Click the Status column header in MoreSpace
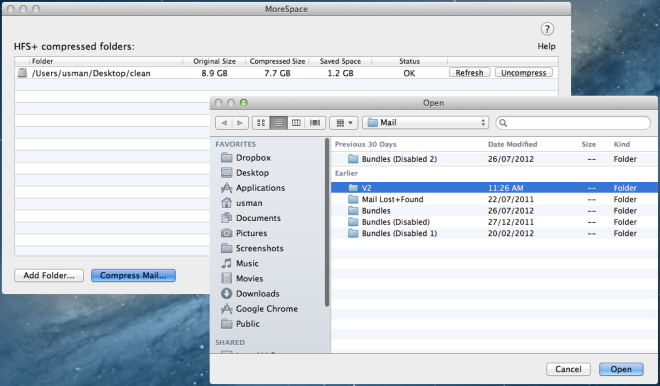 click(409, 61)
